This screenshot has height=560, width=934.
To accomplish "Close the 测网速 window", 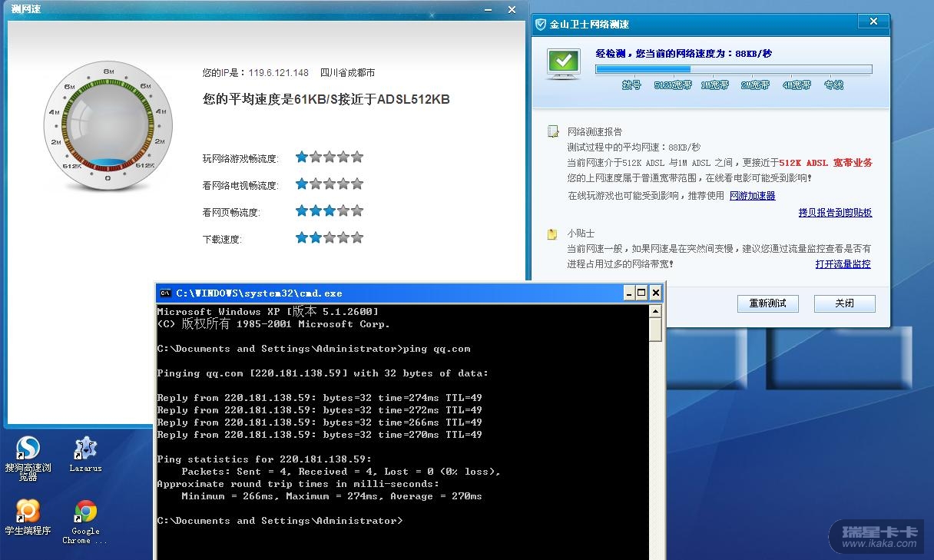I will [512, 9].
